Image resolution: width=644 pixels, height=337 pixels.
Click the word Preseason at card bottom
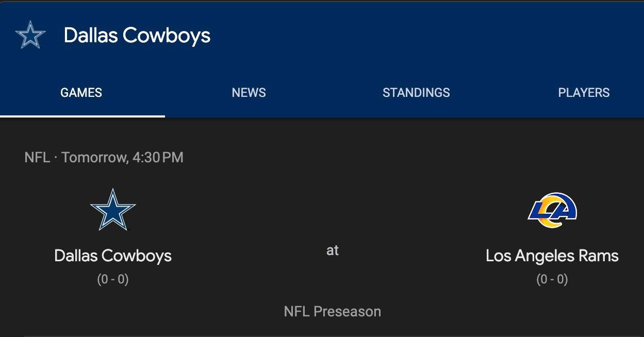click(x=348, y=311)
